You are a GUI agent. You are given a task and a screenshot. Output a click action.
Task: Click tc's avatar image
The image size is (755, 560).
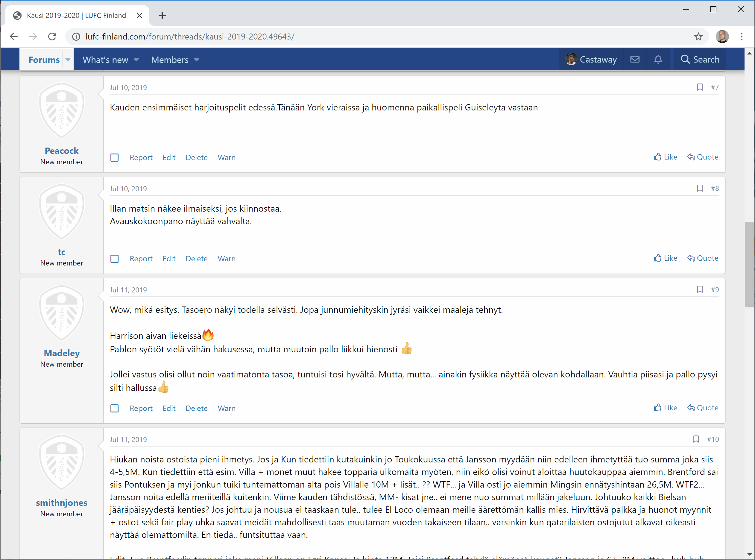62,212
